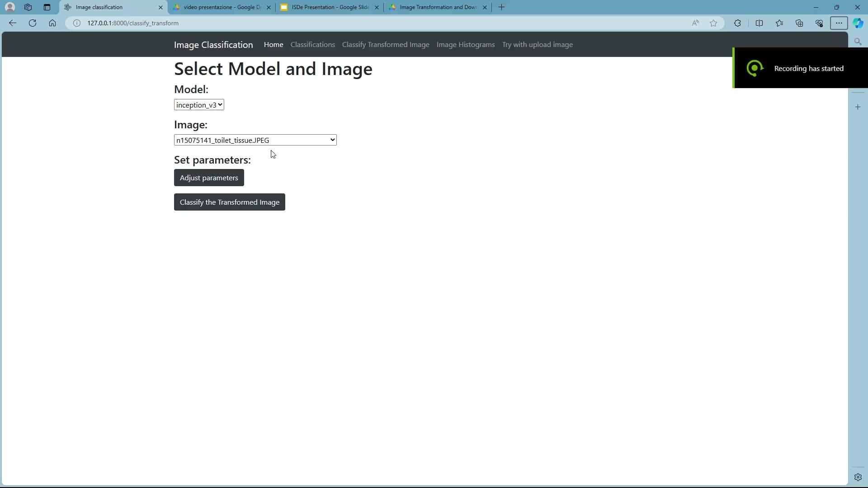The width and height of the screenshot is (868, 488).
Task: Open the favorites list icon
Action: tap(779, 23)
